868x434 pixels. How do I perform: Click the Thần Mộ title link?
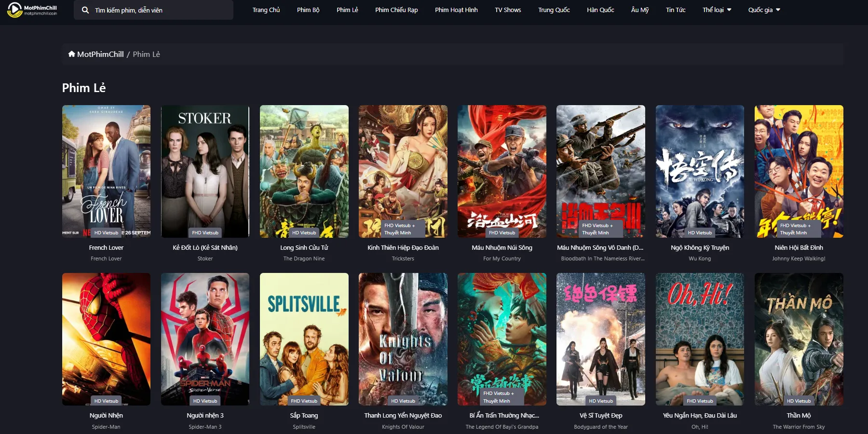pyautogui.click(x=799, y=415)
